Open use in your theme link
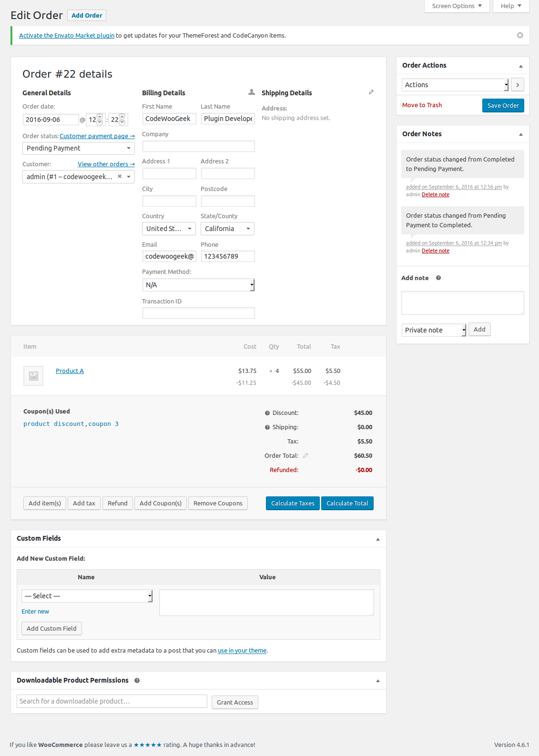539x756 pixels. [242, 650]
